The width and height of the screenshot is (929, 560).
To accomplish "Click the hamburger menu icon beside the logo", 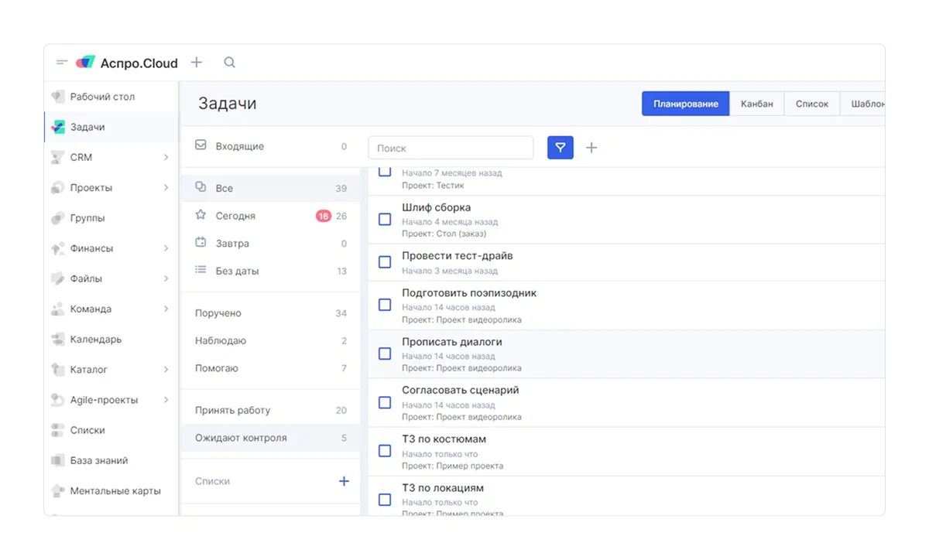I will [x=62, y=63].
